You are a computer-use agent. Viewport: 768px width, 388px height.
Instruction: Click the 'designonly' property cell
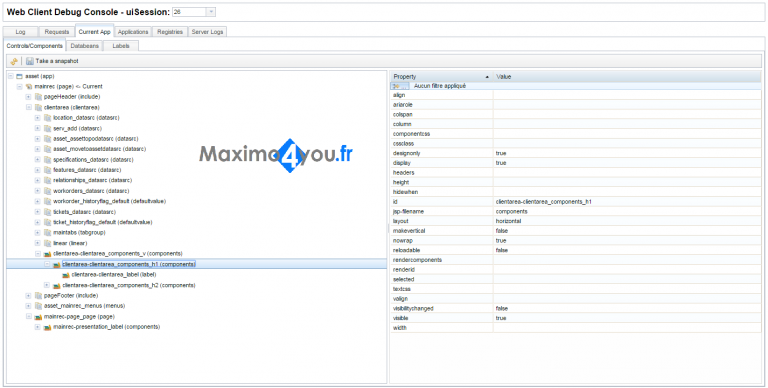(x=442, y=153)
